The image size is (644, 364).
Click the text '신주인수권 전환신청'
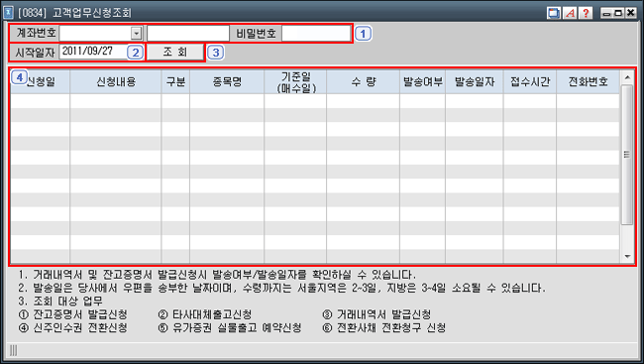pos(80,328)
